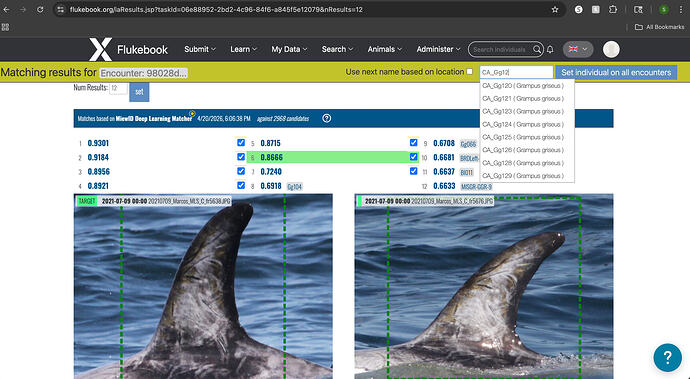Viewport: 690px width, 379px height.
Task: Open the My Data menu
Action: coord(289,49)
